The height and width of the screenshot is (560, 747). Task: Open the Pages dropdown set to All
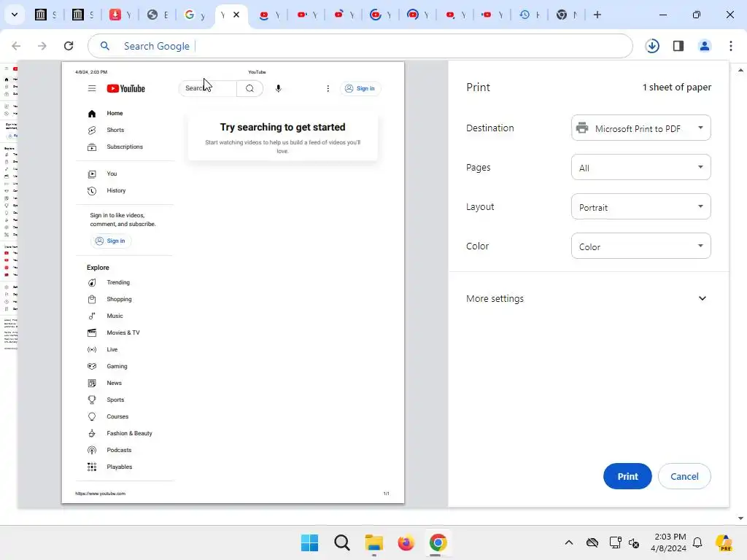pos(640,168)
